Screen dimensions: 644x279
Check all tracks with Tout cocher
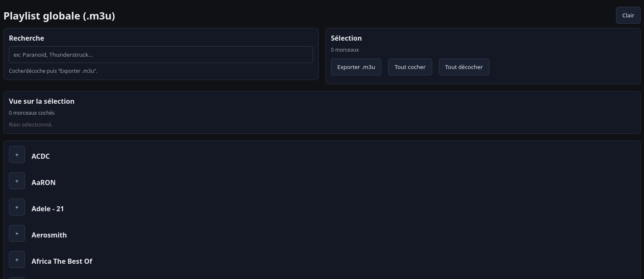(410, 67)
